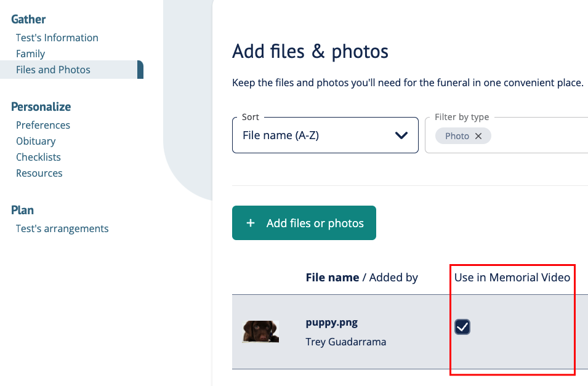Expand the Sort dropdown chevron

(401, 135)
